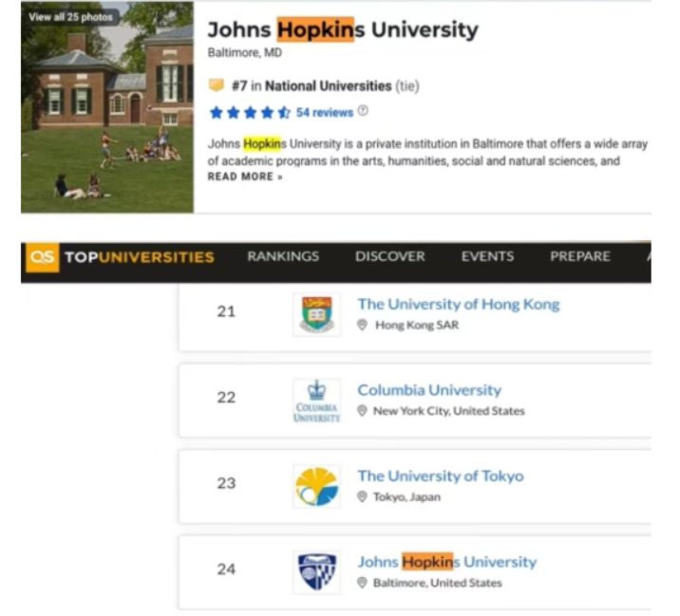Click the New York City, United States text

tap(449, 411)
